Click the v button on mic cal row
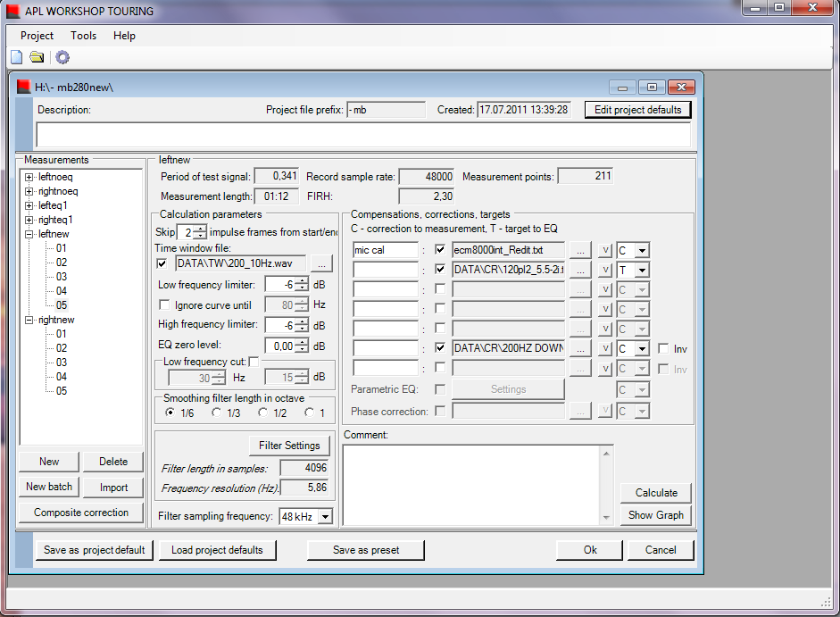 pyautogui.click(x=604, y=250)
